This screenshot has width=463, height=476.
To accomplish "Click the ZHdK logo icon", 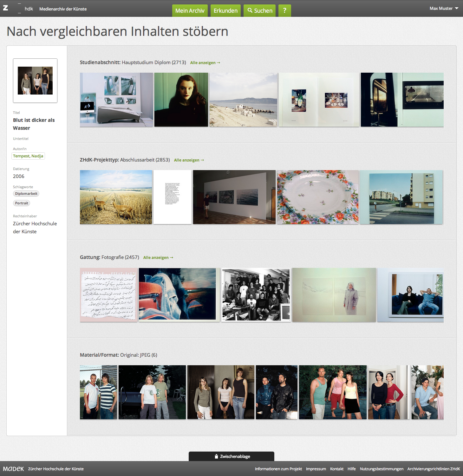I will [6, 8].
